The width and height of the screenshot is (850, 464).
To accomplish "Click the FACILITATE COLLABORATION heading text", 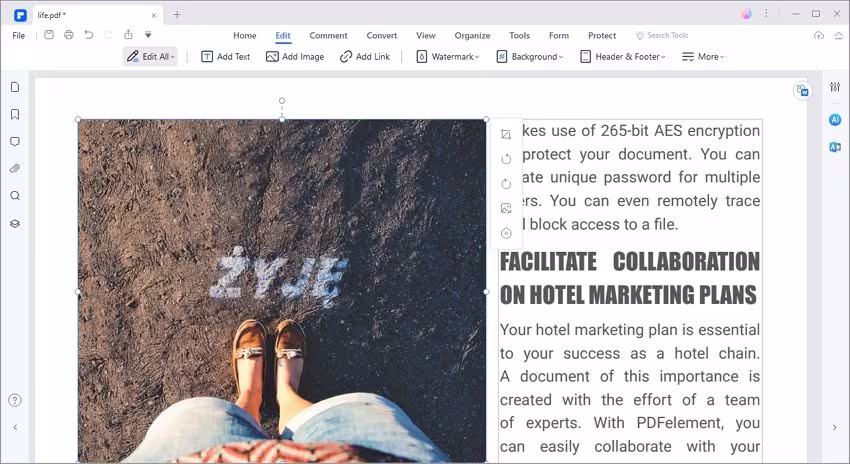I will tap(629, 278).
